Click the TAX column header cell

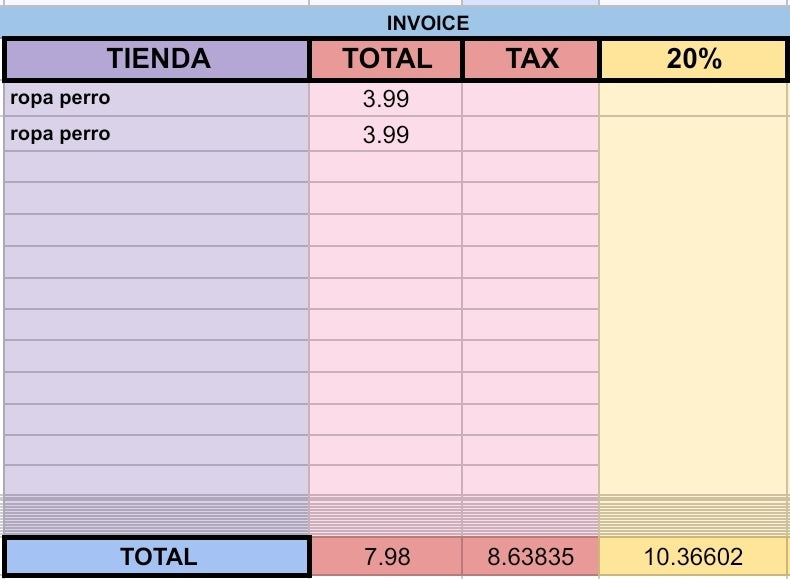click(531, 59)
